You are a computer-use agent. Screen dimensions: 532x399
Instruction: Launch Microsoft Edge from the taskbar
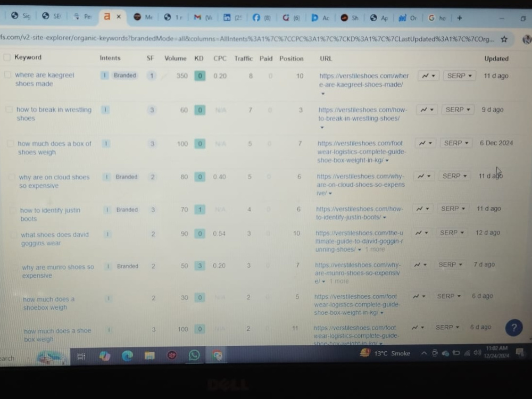(127, 355)
